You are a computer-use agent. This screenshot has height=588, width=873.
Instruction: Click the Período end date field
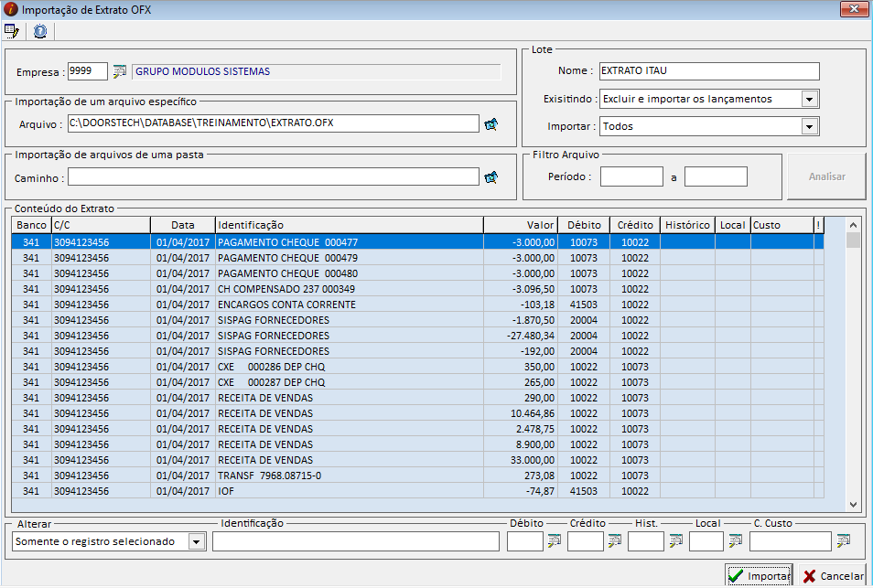click(716, 176)
